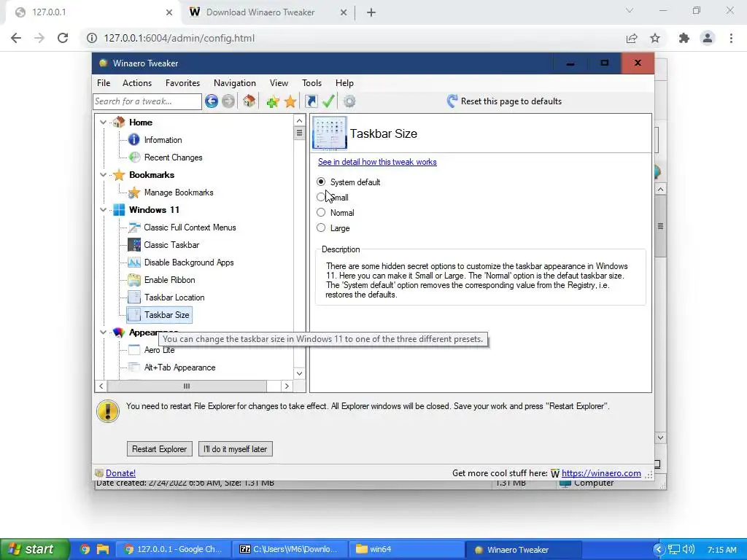Select the Classic Taskbar tweak
The image size is (747, 560).
pyautogui.click(x=171, y=245)
